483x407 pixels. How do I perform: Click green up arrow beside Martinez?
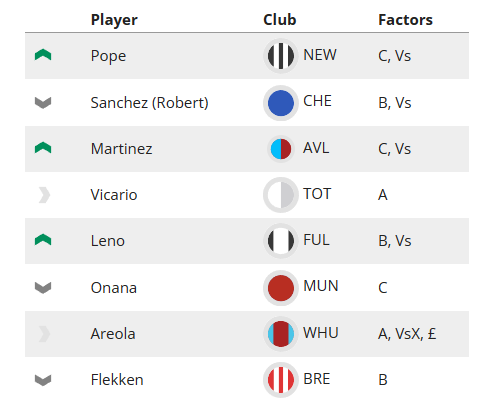(43, 148)
